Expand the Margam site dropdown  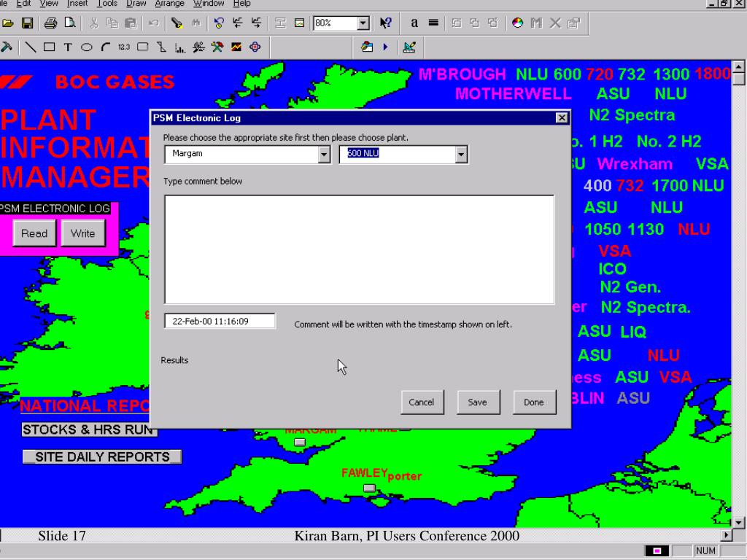tap(324, 155)
